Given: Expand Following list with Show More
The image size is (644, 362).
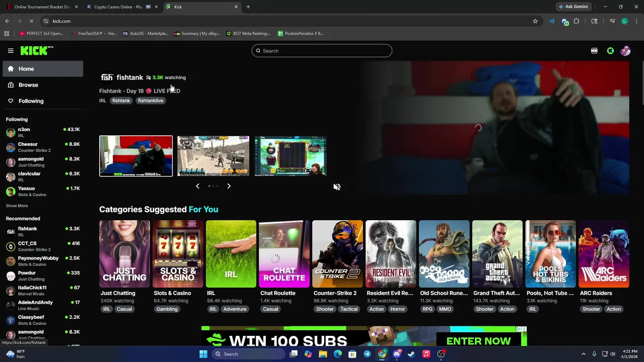Looking at the screenshot, I should (17, 206).
